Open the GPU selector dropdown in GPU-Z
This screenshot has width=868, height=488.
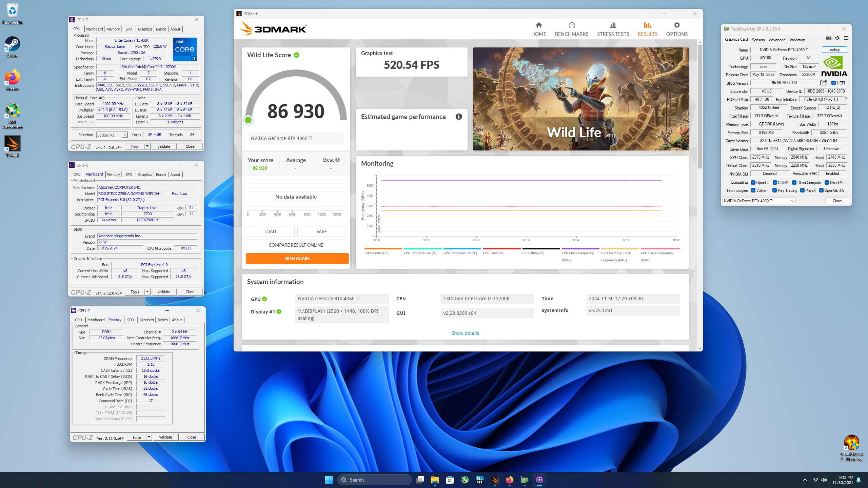pos(759,201)
